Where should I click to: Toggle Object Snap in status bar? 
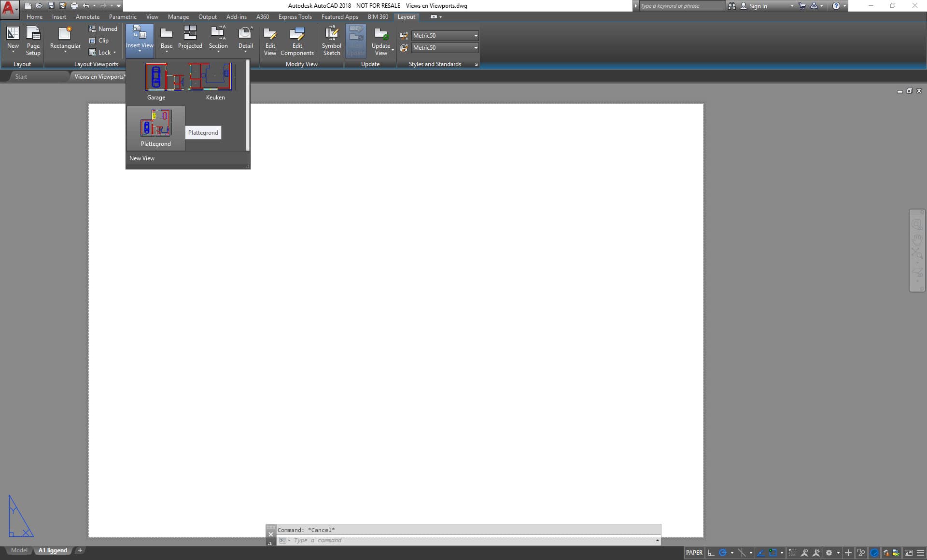773,553
